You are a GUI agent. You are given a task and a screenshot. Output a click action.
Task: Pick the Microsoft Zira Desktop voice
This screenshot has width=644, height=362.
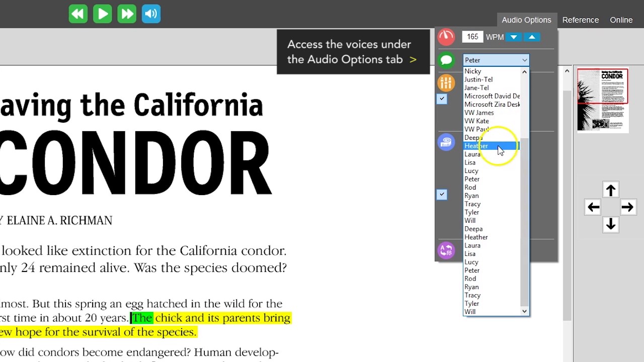(x=492, y=105)
